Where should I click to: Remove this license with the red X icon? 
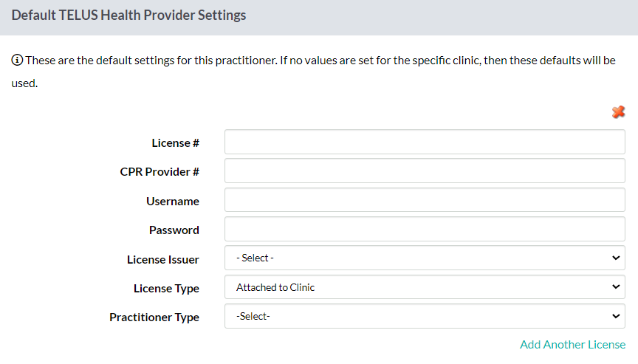coord(618,111)
